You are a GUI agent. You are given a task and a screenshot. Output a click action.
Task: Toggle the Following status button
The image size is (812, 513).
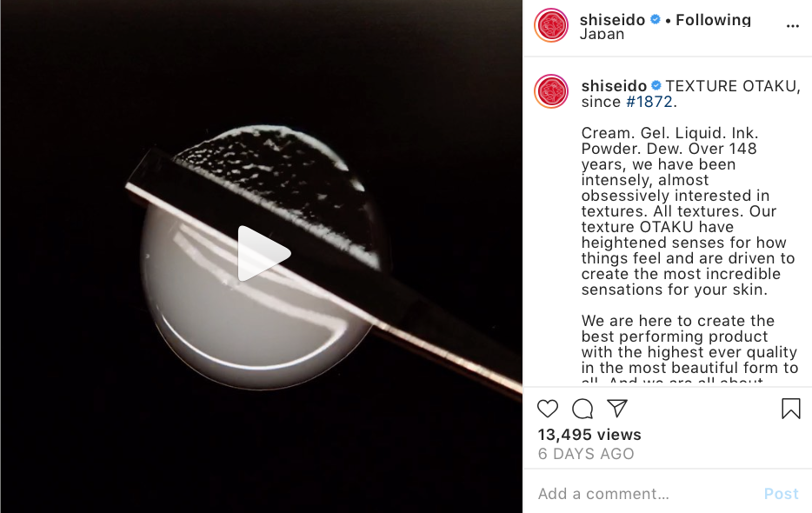point(713,20)
